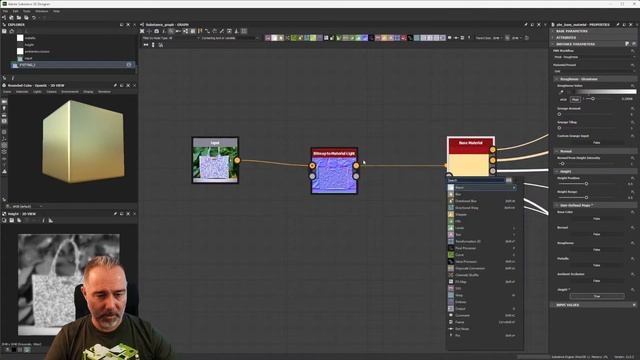
Task: Choose Blend from the node menu
Action: [482, 187]
